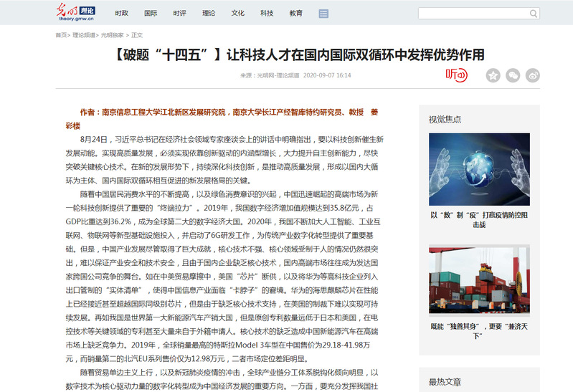Open the 光明独家 breadcrumb link
573x392 pixels.
click(x=112, y=34)
